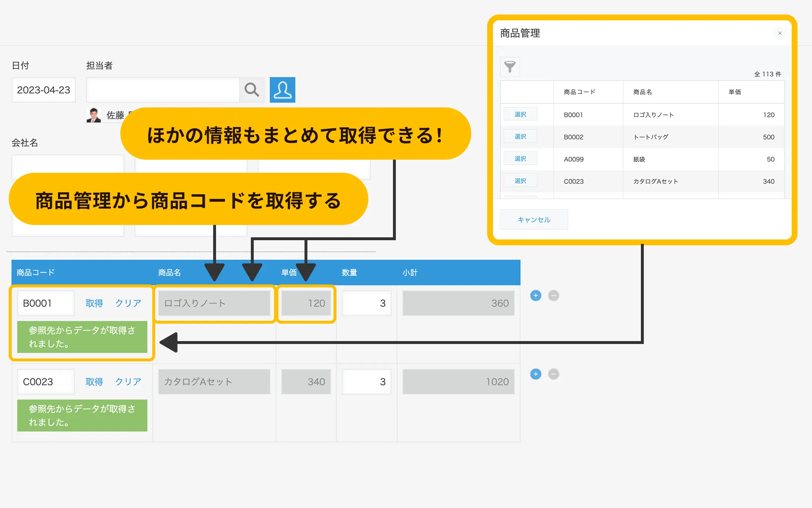Click 取得 link in B0001 row
Viewport: 812px width, 508px height.
pos(94,303)
